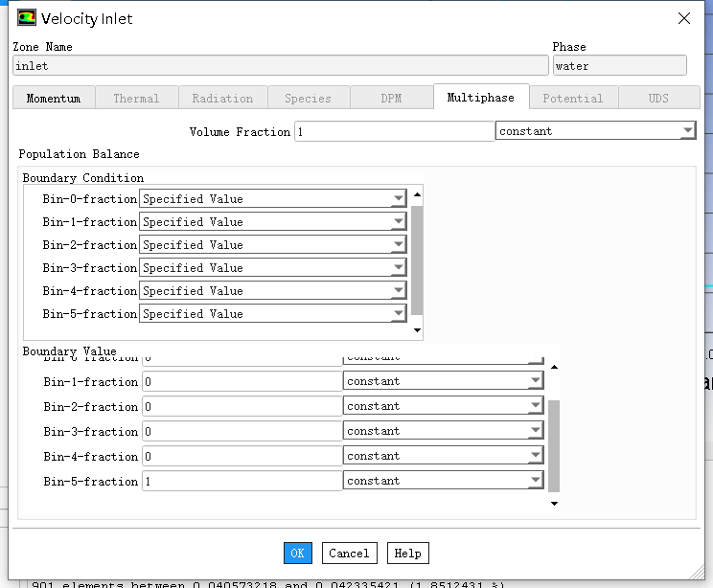This screenshot has width=713, height=588.
Task: Click the Bin-2-fraction boundary value field
Action: point(241,406)
